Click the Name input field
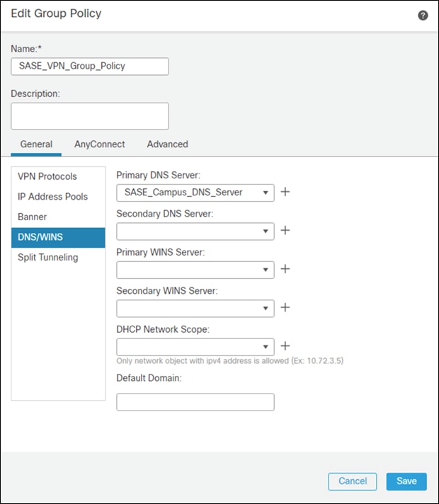The image size is (439, 504). click(90, 67)
